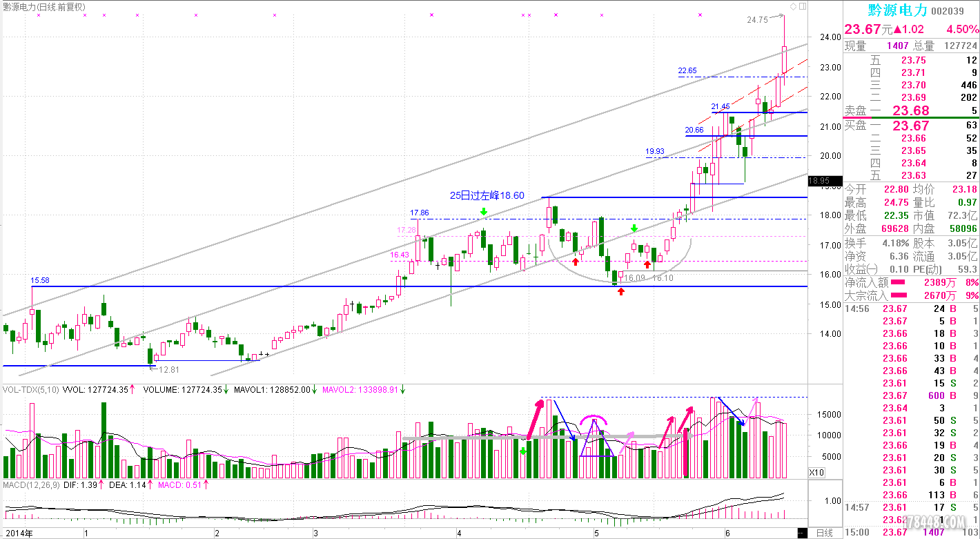Click the 2014年 timeline label
980x539 pixels.
[18, 533]
